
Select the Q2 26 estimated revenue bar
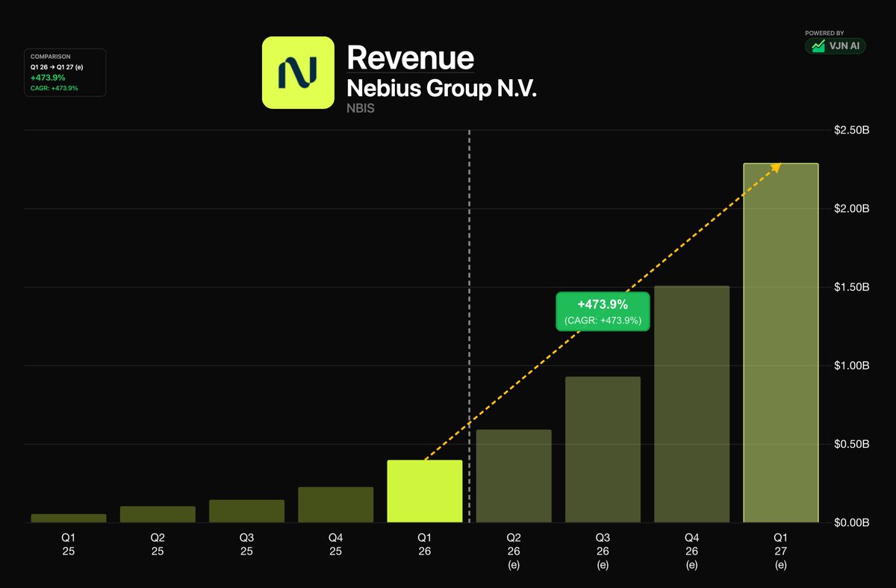pyautogui.click(x=514, y=476)
